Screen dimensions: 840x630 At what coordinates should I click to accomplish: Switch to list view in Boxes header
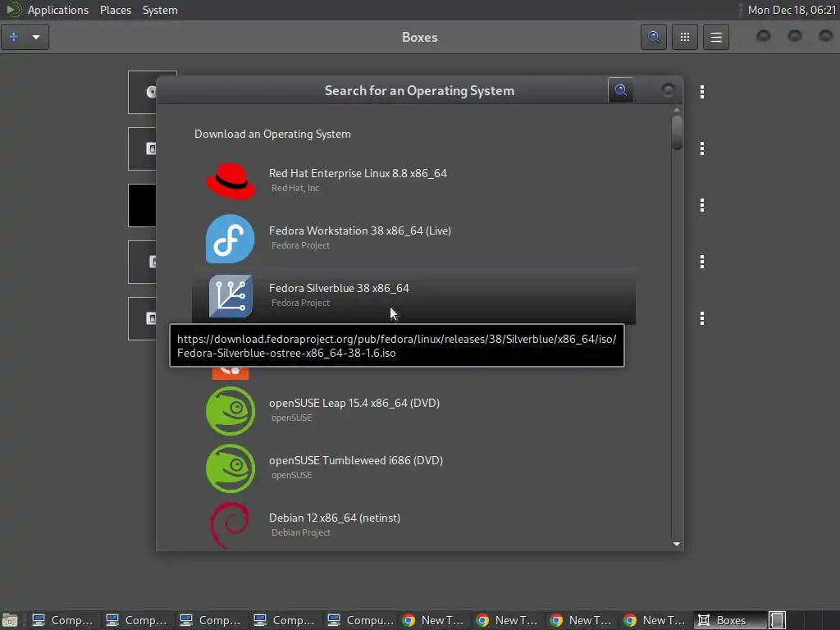coord(716,37)
